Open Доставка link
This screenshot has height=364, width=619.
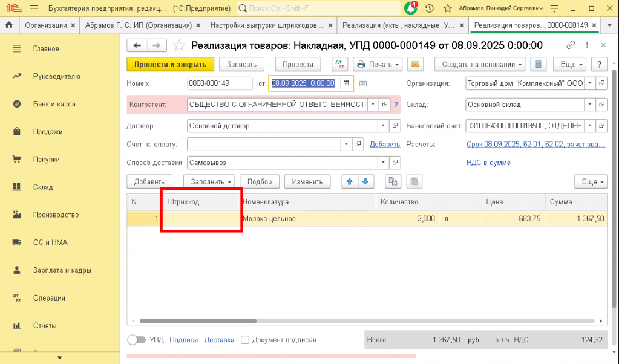point(219,340)
